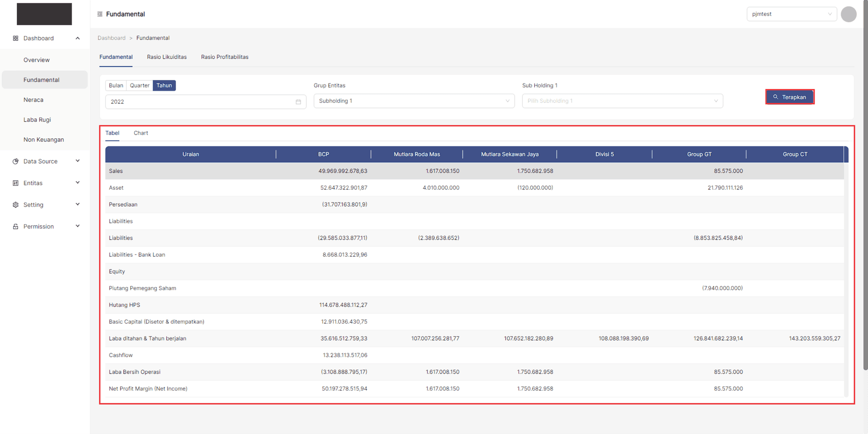Viewport: 868px width, 434px height.
Task: Click the Setting gear icon
Action: click(x=16, y=205)
